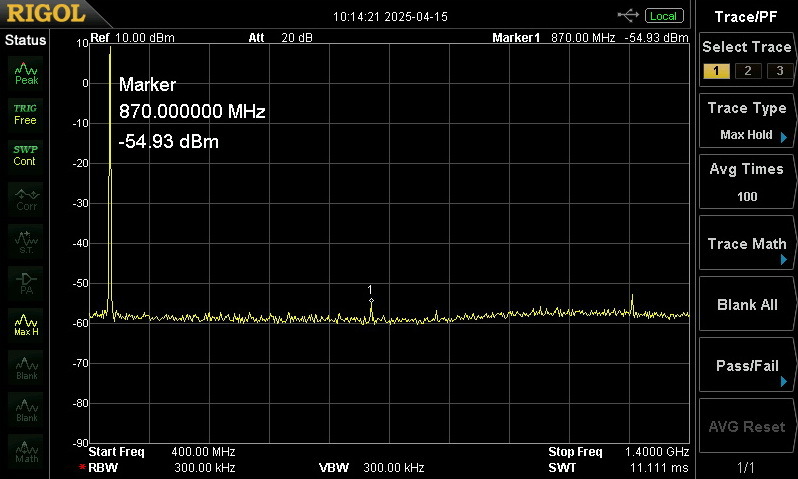Click the RIGOL logo
798x479 pixels.
click(45, 13)
